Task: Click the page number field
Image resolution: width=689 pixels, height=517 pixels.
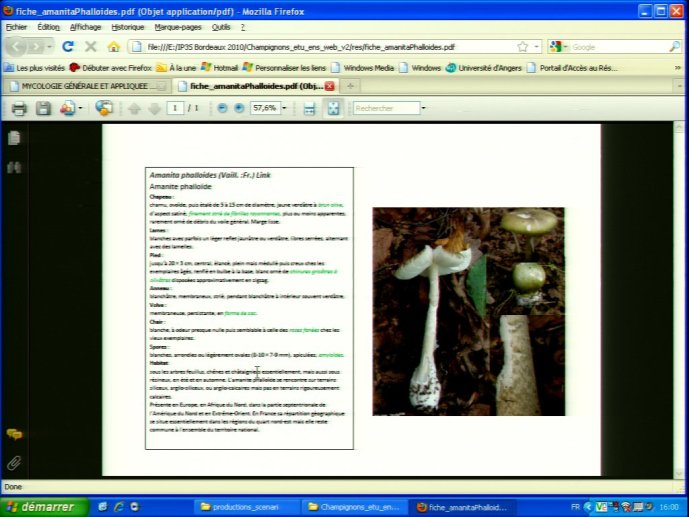Action: [x=175, y=108]
